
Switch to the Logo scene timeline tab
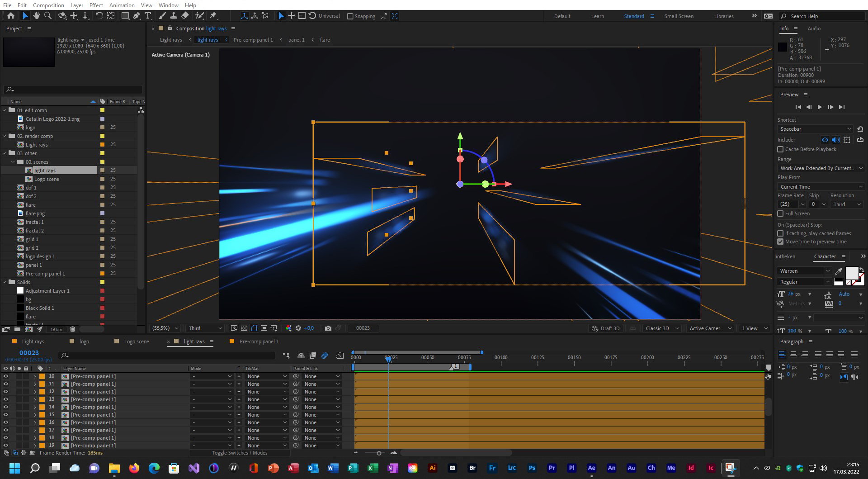pyautogui.click(x=136, y=341)
